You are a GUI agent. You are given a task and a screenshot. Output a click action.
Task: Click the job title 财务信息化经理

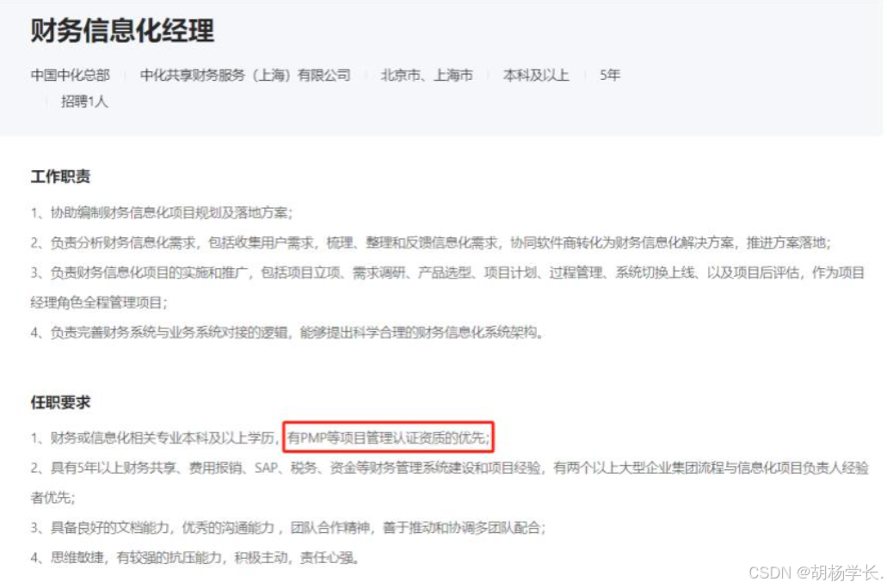(122, 31)
